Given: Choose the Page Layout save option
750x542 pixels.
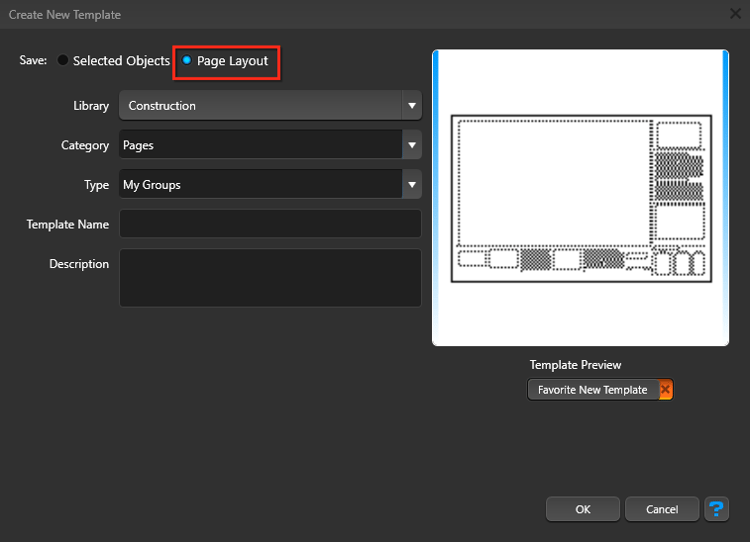Looking at the screenshot, I should [187, 61].
